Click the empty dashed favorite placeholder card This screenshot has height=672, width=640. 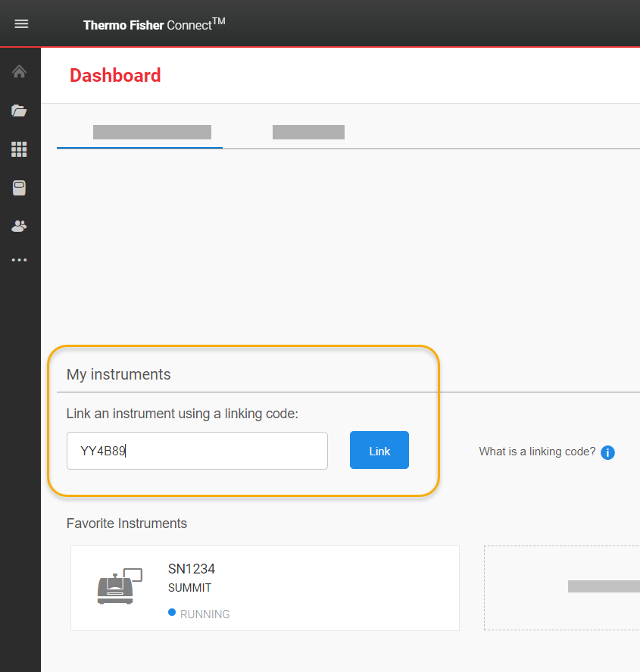562,587
